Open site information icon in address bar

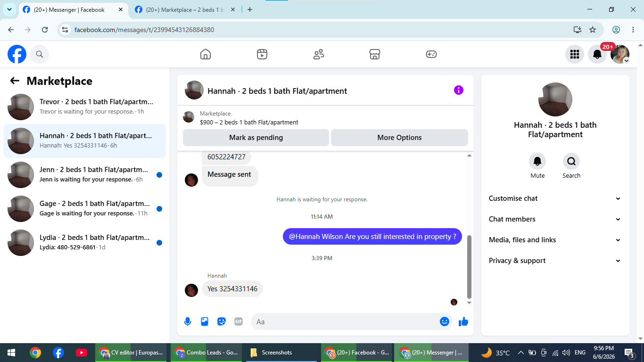65,30
